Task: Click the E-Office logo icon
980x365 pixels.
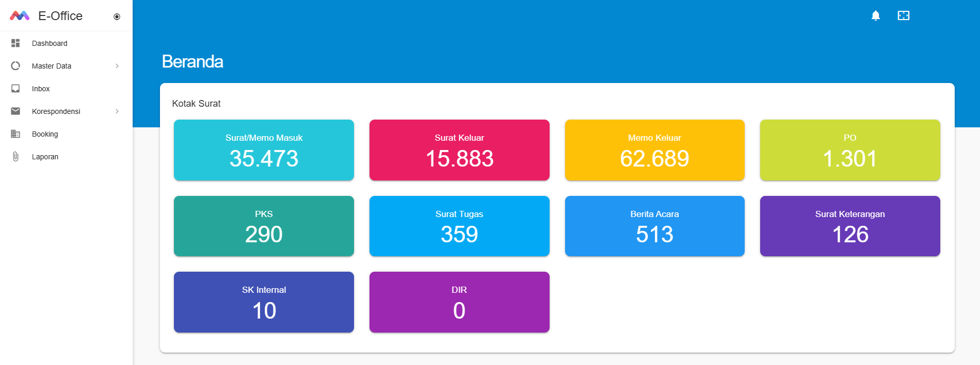Action: 20,16
